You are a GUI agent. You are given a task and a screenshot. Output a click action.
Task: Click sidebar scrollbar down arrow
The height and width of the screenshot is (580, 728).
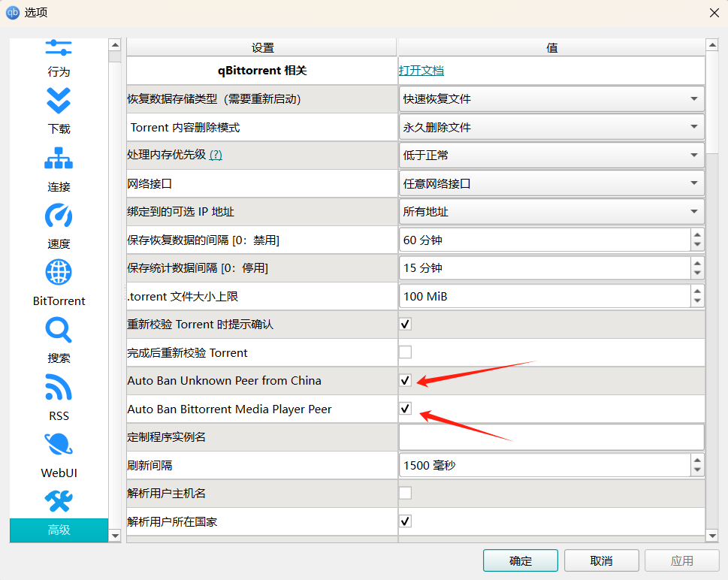coord(115,536)
